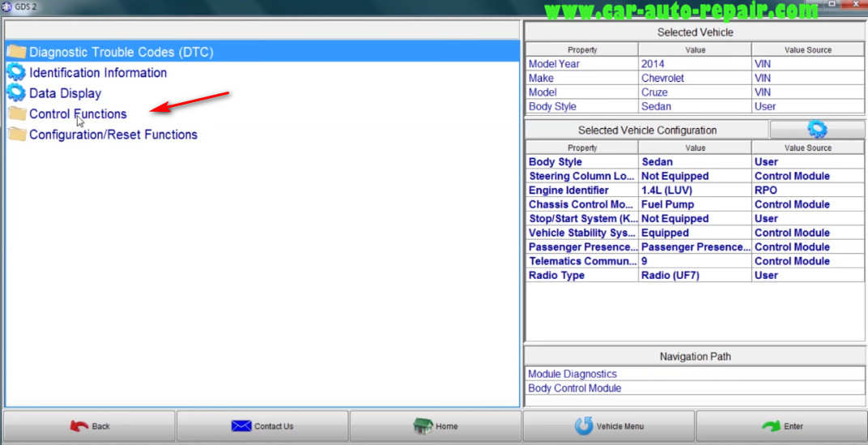
Task: Open Data Display item
Action: [65, 93]
